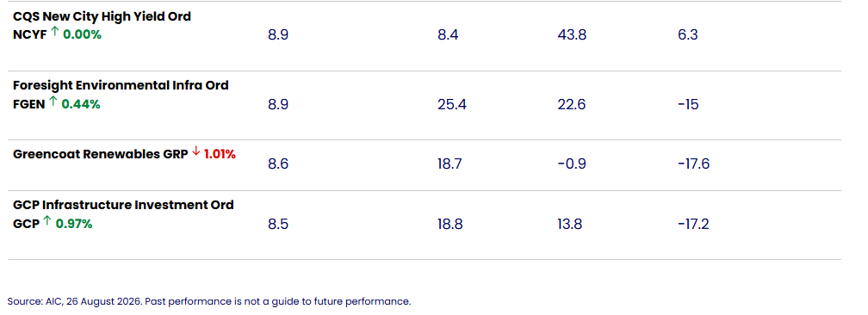
Task: Click the 0.00% change for NCYF
Action: [x=82, y=35]
